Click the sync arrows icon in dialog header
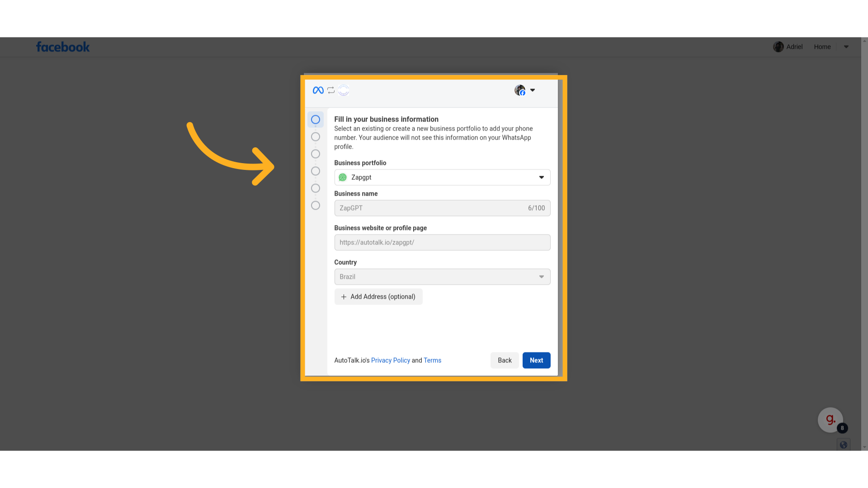868x488 pixels. pos(331,90)
